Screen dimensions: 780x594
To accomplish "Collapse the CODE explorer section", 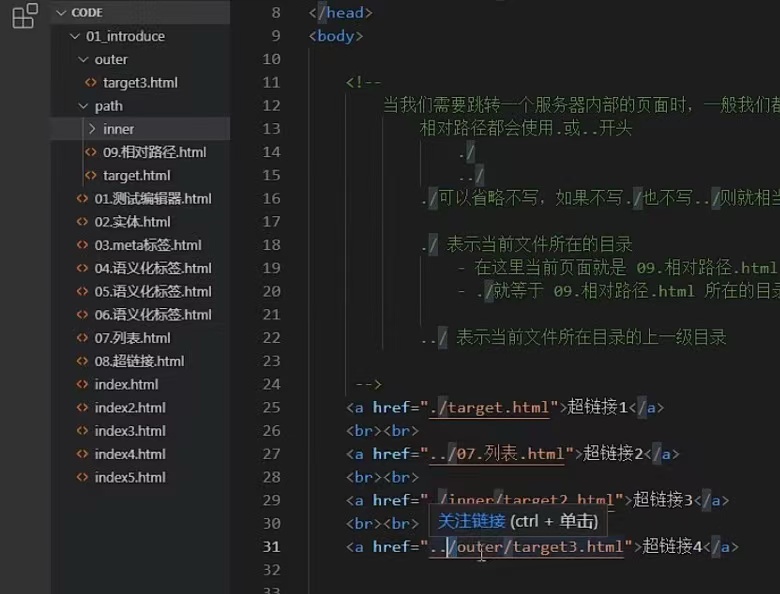I will [x=62, y=12].
